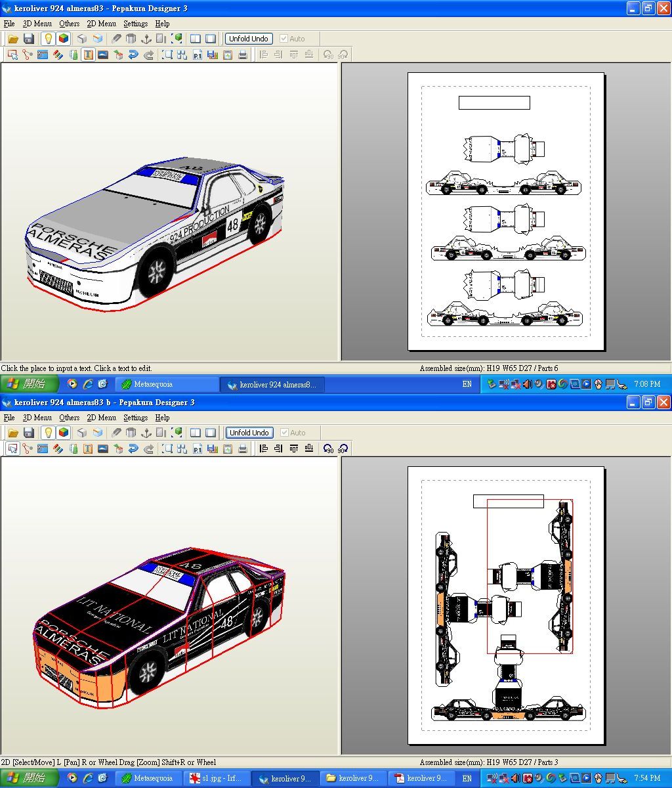Click the Open file icon in the upper window
Image resolution: width=672 pixels, height=788 pixels.
[x=13, y=39]
